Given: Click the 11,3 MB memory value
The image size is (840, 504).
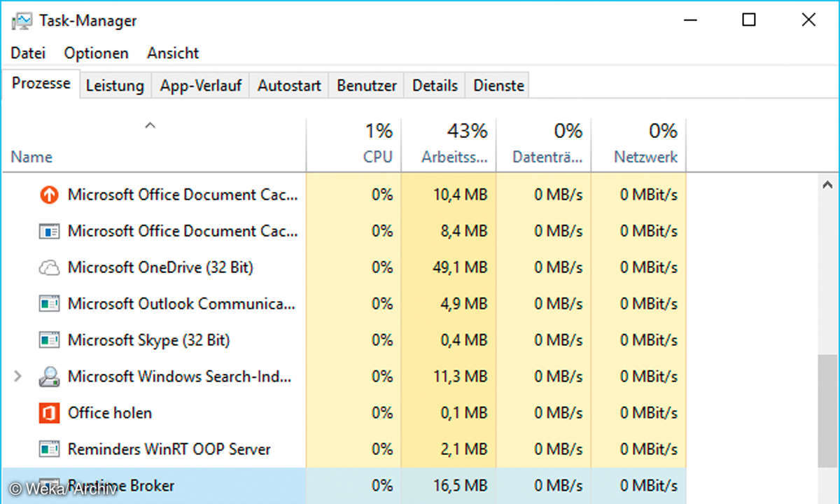Looking at the screenshot, I should (461, 377).
